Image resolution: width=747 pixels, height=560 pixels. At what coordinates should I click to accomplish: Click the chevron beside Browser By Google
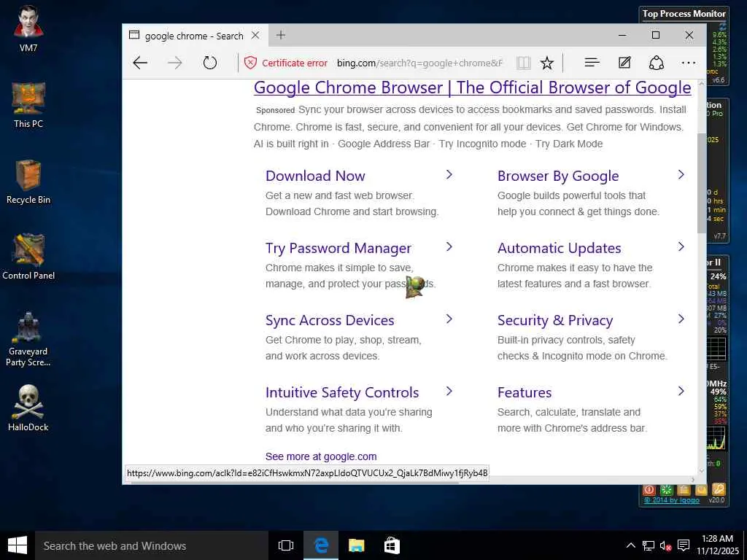[x=681, y=175]
